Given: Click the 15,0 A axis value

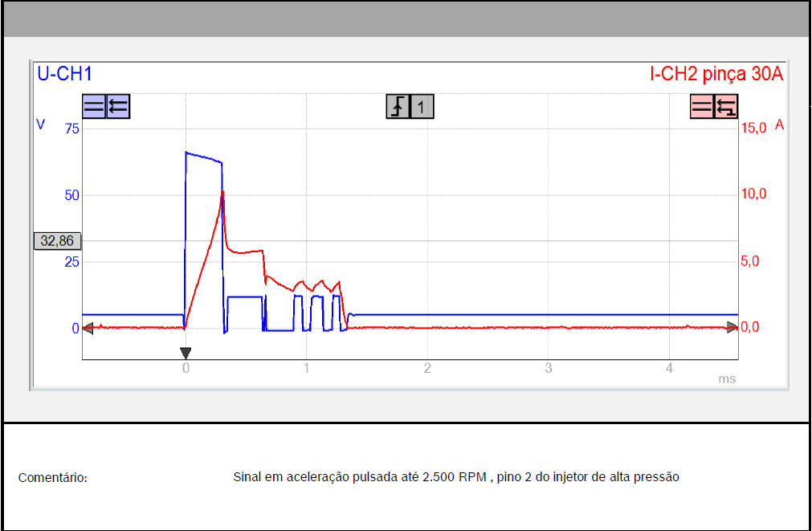Looking at the screenshot, I should pos(753,127).
